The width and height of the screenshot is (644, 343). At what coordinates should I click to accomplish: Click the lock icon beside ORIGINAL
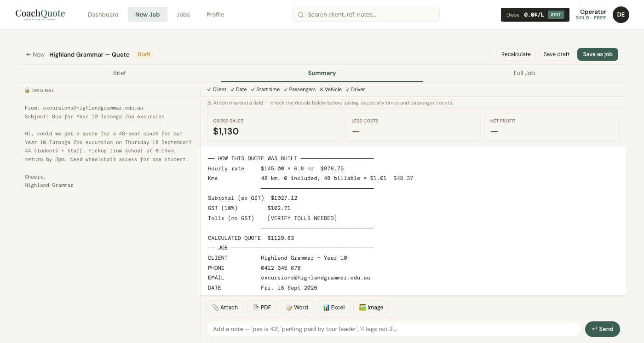pos(27,90)
